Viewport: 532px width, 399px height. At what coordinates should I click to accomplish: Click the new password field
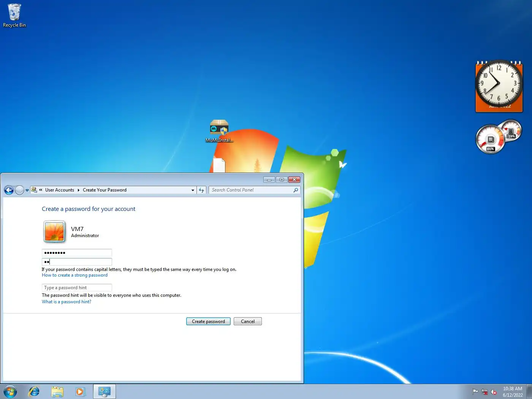[x=77, y=253]
